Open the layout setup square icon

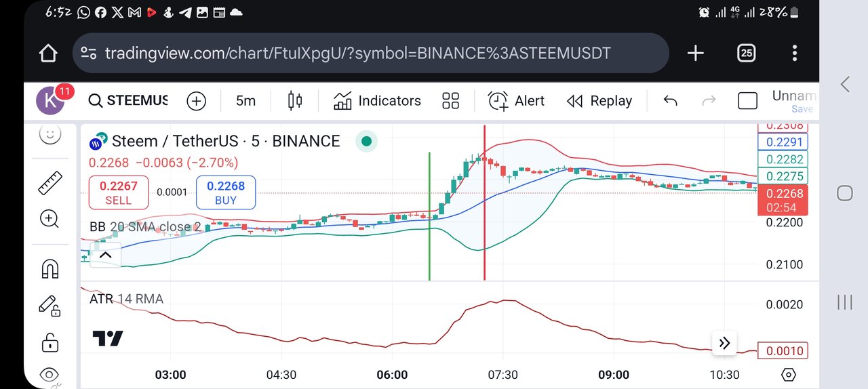[747, 101]
